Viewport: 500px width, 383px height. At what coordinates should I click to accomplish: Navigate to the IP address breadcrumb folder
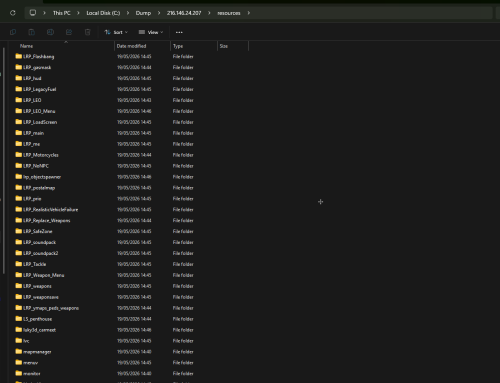point(184,13)
